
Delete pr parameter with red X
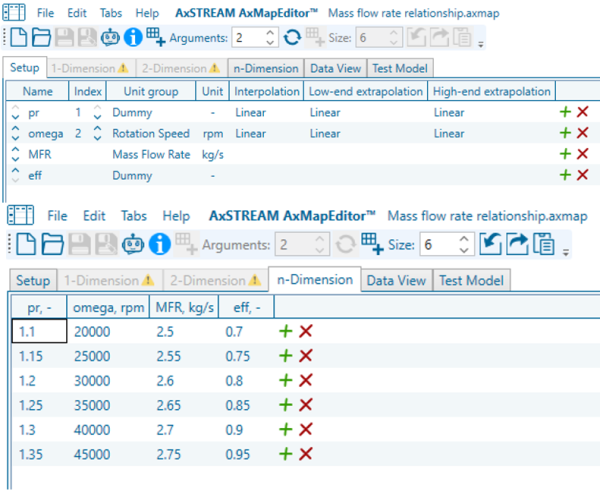[x=582, y=112]
